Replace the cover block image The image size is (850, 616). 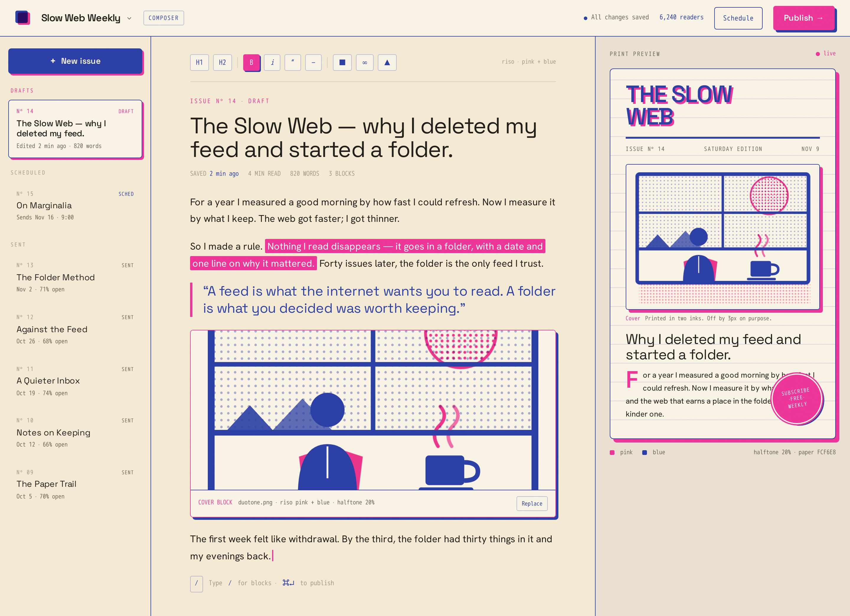click(532, 503)
